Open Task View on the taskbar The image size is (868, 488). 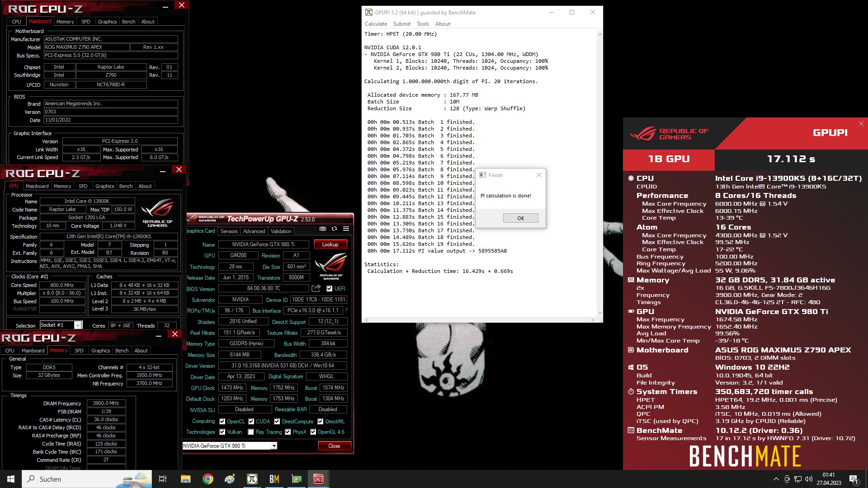pos(163,479)
